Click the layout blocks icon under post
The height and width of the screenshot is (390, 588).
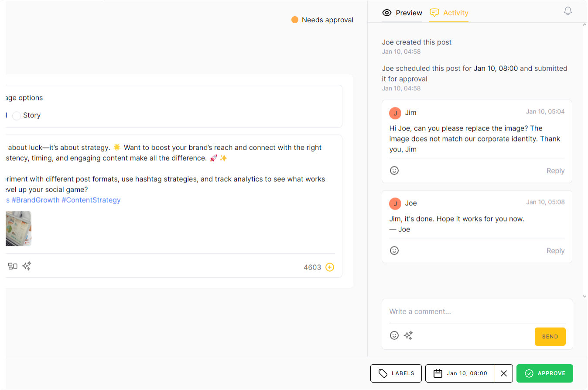click(x=13, y=266)
